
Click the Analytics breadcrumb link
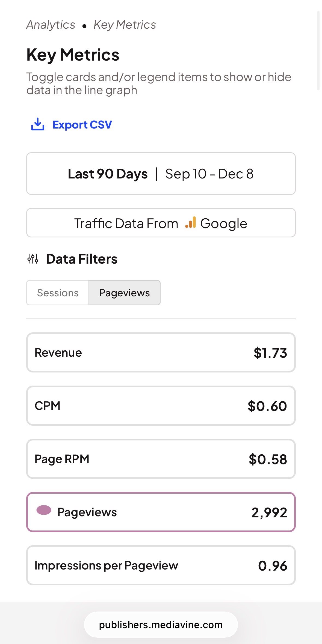click(x=51, y=25)
